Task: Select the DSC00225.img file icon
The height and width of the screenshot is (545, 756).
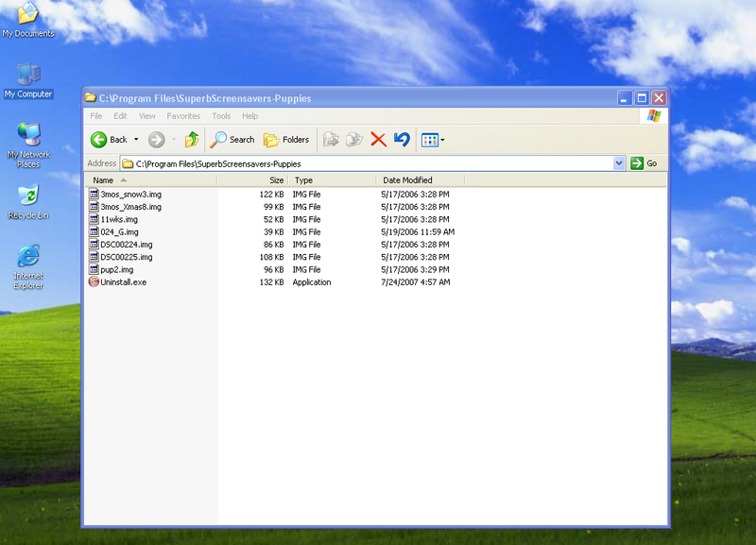Action: [94, 256]
